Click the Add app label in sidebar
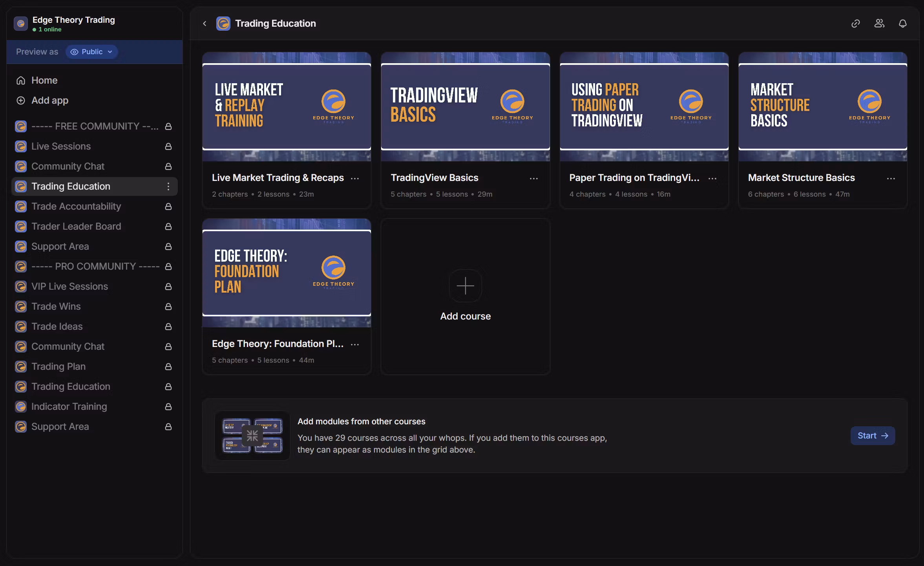 (x=50, y=100)
